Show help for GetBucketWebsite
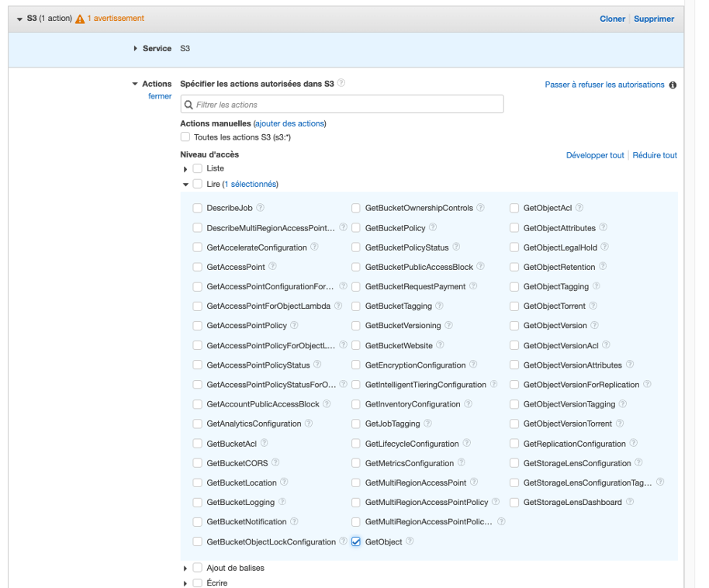Viewport: 709px width, 588px height. tap(440, 344)
